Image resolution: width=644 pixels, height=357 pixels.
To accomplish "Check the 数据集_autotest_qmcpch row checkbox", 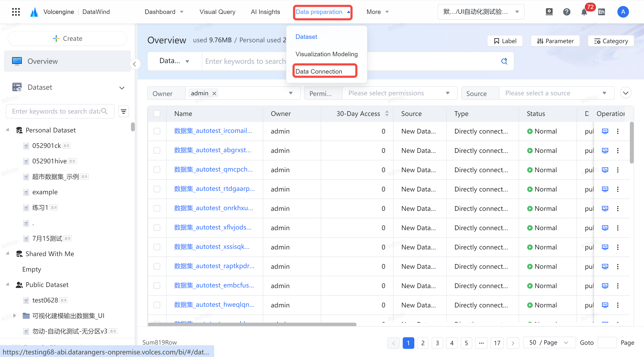I will [157, 170].
